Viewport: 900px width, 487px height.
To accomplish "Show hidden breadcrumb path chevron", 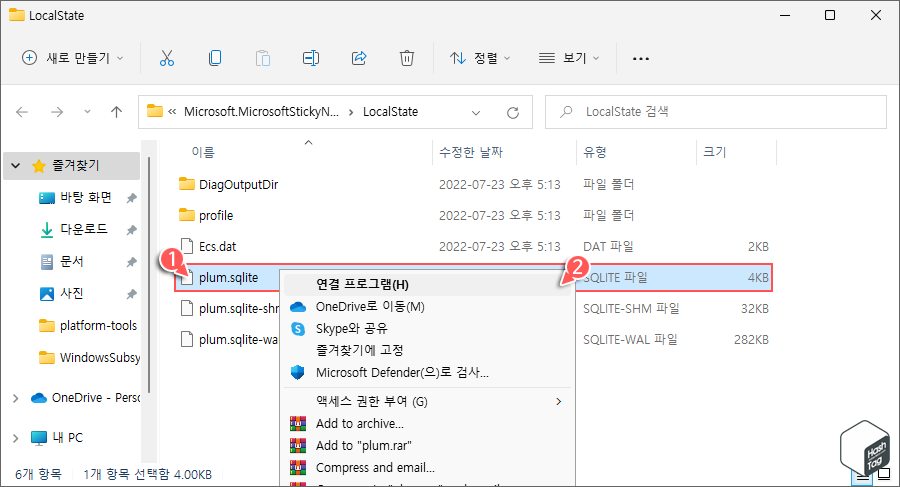I will pos(172,112).
